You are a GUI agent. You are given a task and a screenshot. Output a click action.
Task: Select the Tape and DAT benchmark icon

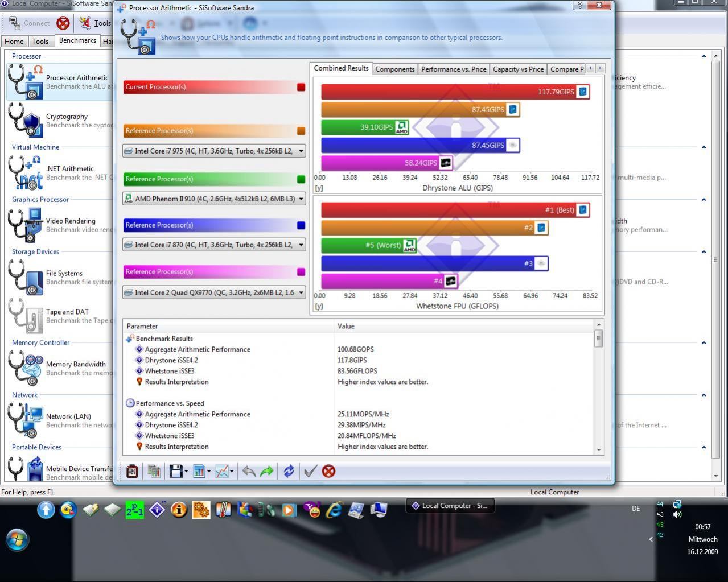pyautogui.click(x=25, y=316)
